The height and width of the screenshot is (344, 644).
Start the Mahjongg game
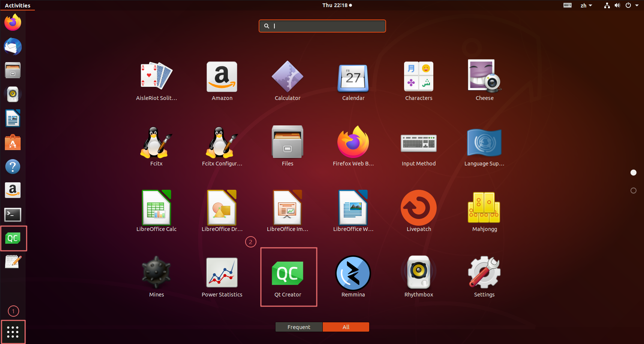pos(484,210)
